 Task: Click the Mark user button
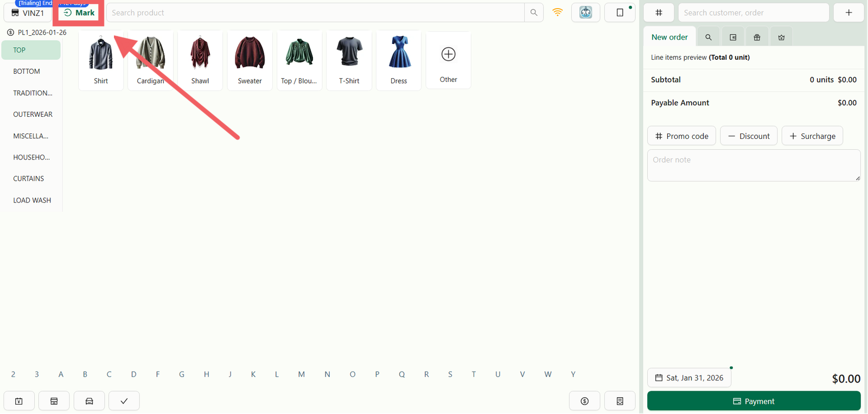(x=79, y=12)
